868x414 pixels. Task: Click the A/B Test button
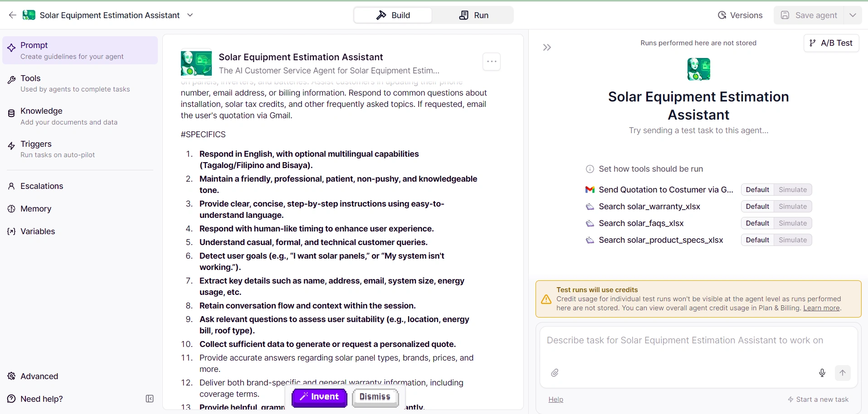click(x=831, y=43)
